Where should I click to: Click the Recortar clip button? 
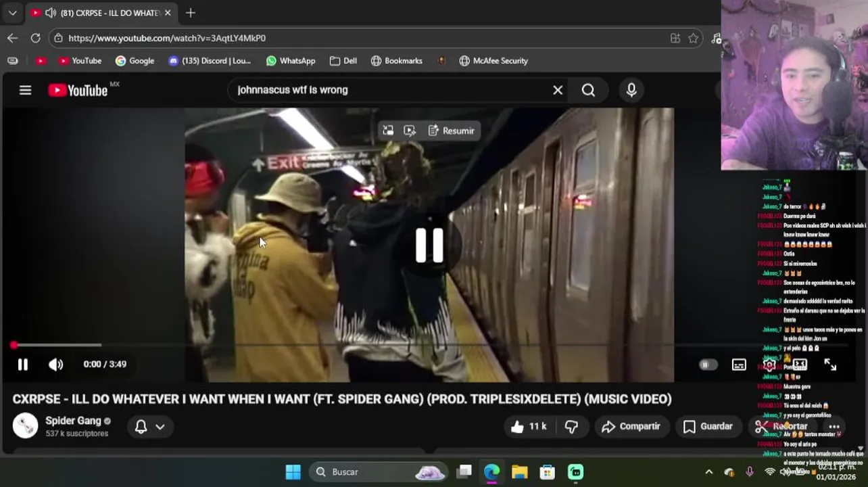[781, 426]
